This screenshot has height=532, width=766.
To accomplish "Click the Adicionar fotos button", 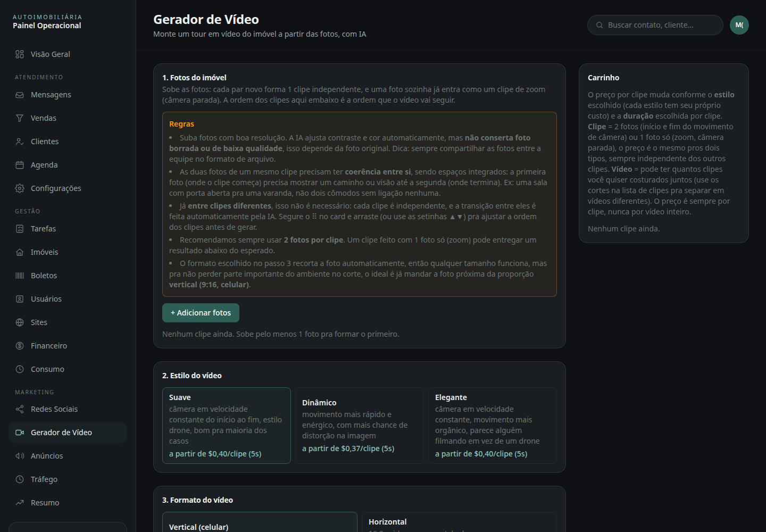I will 201,313.
